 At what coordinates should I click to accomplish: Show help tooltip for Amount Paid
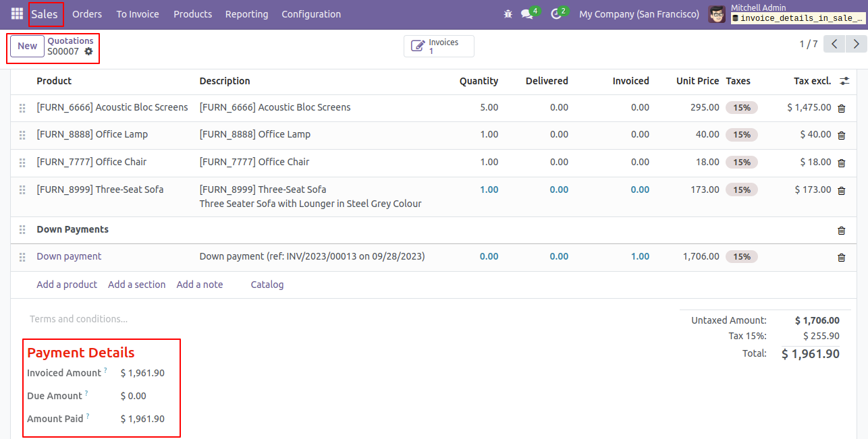pos(88,416)
